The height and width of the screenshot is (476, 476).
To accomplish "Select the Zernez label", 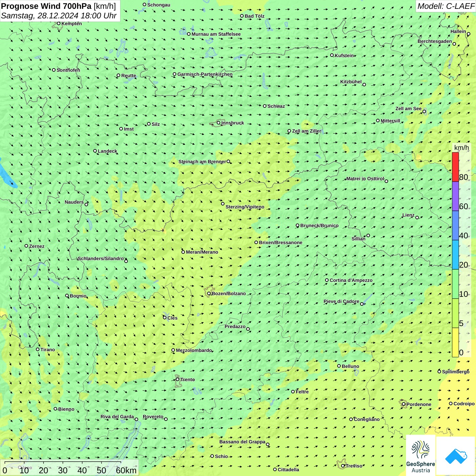I will pyautogui.click(x=37, y=246).
